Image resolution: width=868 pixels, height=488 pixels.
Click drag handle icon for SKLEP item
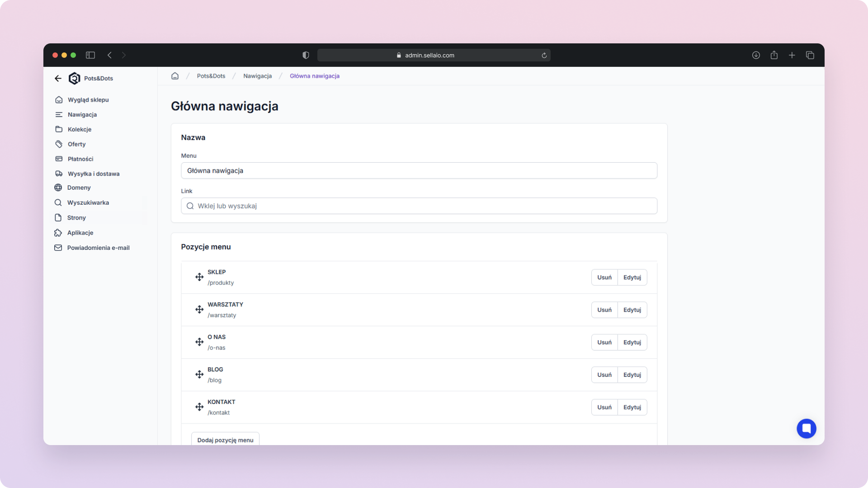(199, 277)
